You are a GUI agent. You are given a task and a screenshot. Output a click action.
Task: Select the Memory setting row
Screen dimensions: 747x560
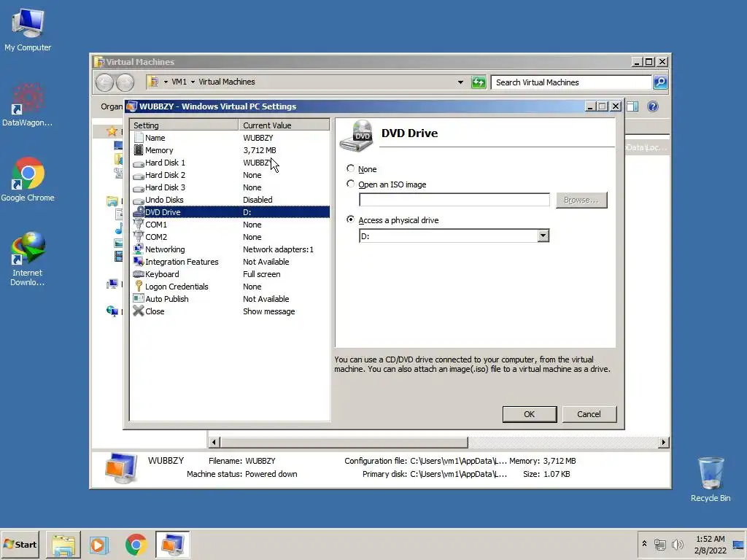pyautogui.click(x=230, y=150)
